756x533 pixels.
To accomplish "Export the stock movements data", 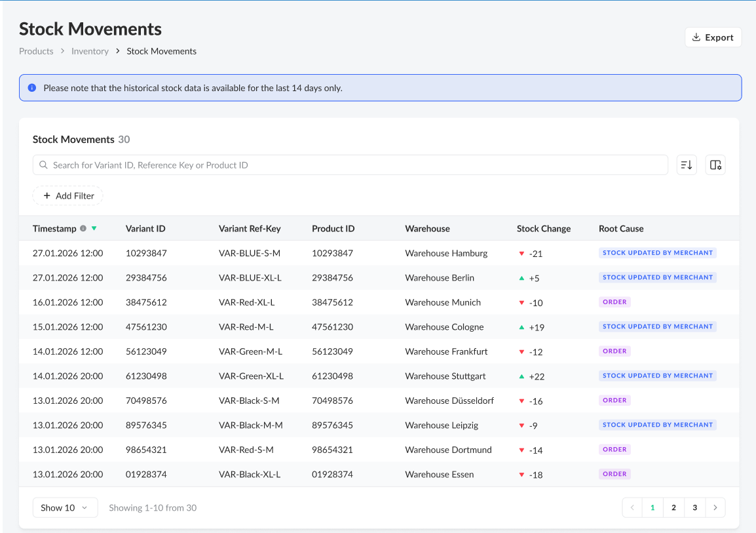I will [x=713, y=37].
